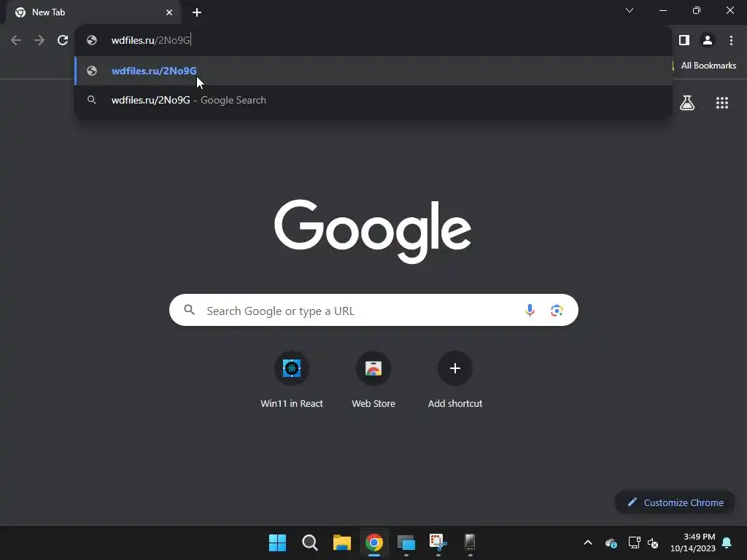This screenshot has height=560, width=747.
Task: Open a new tab with plus button
Action: pos(197,12)
